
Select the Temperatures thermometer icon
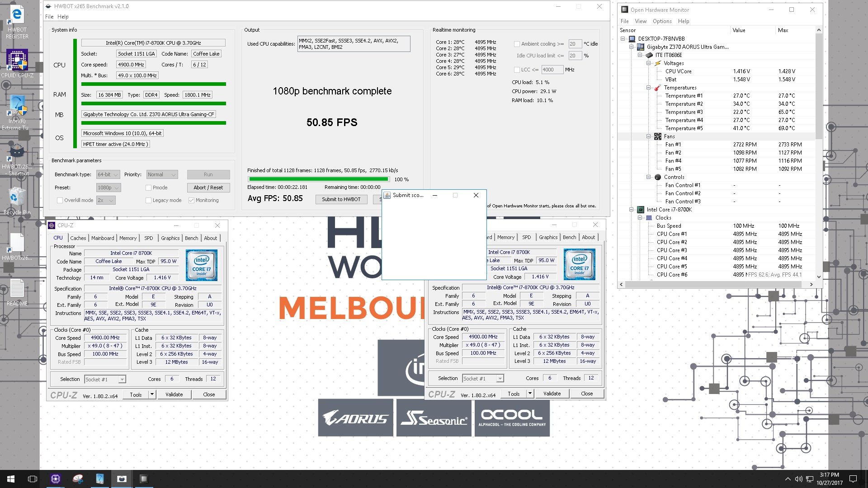(658, 88)
